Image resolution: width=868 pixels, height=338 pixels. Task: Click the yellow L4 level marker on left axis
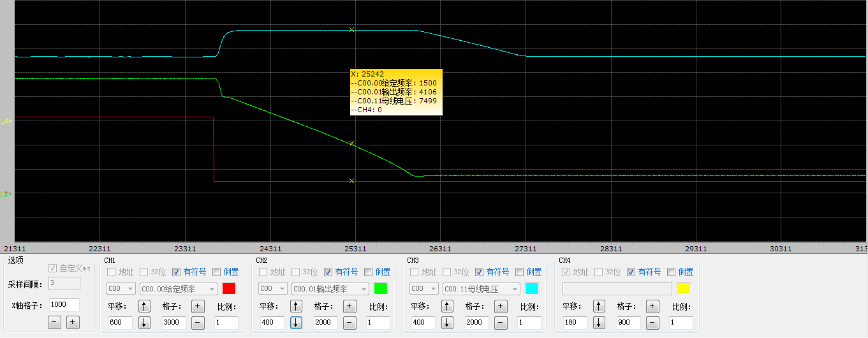(6, 120)
